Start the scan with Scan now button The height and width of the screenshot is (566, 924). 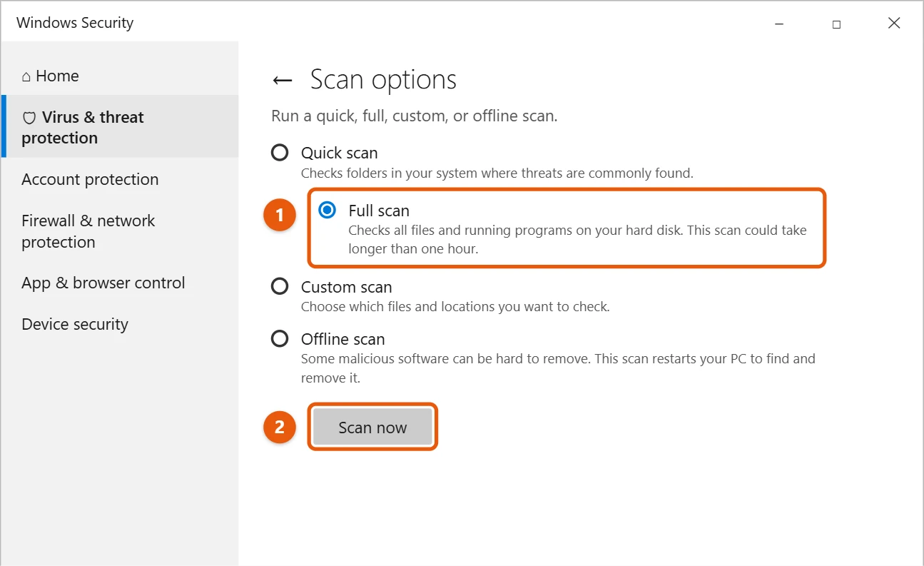372,427
